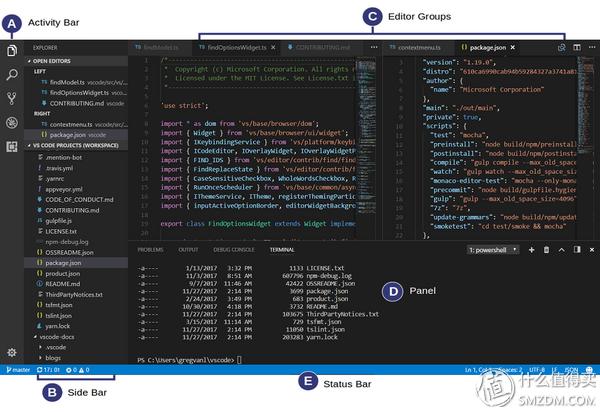Open the powershell terminal dropdown
This screenshot has height=412, width=600.
493,250
